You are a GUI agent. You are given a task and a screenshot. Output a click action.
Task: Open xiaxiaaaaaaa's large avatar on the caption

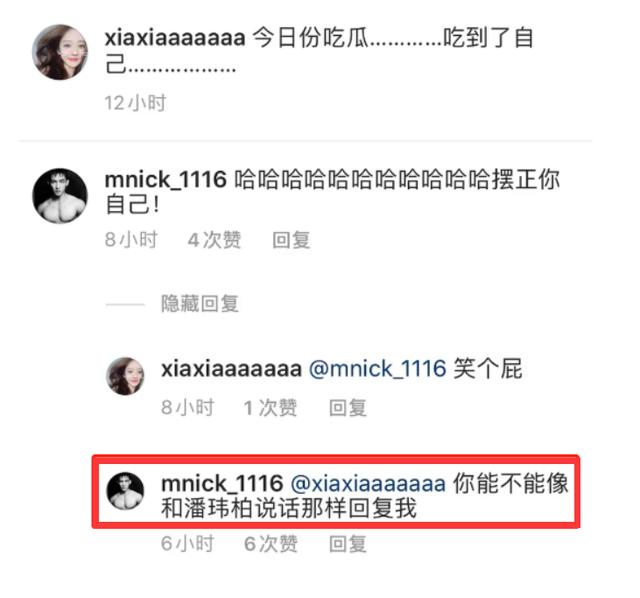[60, 52]
